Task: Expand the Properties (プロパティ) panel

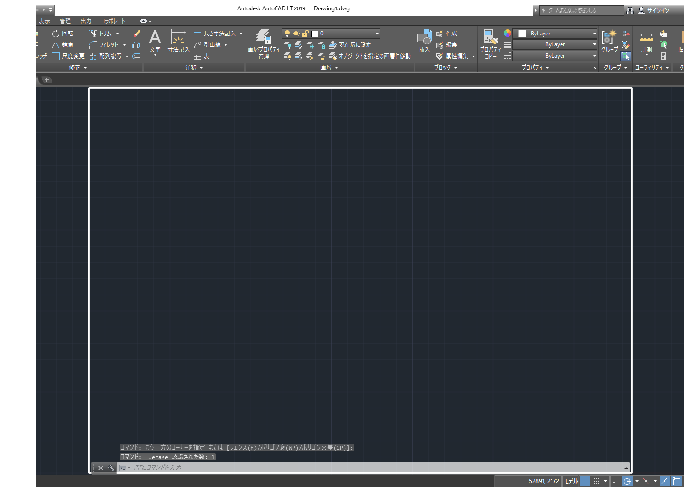Action: 535,68
